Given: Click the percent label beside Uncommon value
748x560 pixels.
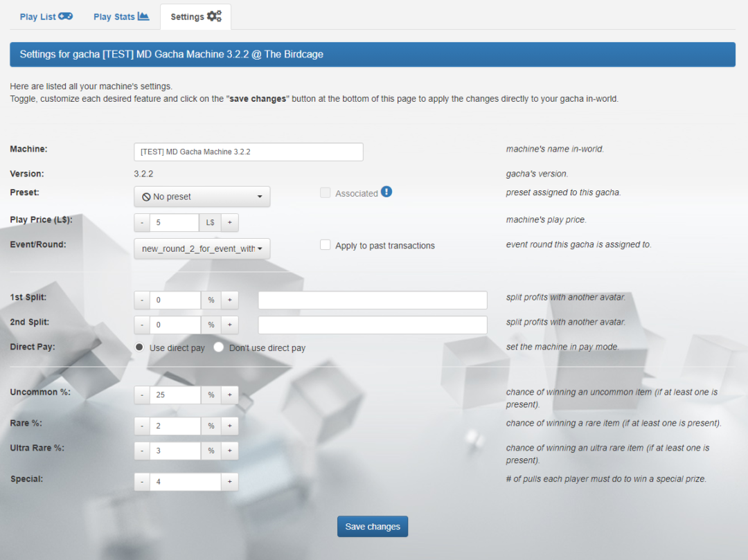Looking at the screenshot, I should (212, 395).
